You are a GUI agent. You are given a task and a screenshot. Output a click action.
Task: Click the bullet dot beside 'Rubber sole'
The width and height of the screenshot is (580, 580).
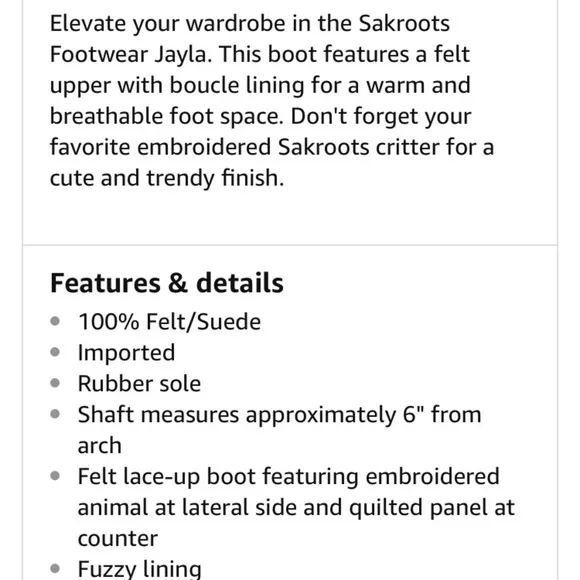[x=55, y=383]
